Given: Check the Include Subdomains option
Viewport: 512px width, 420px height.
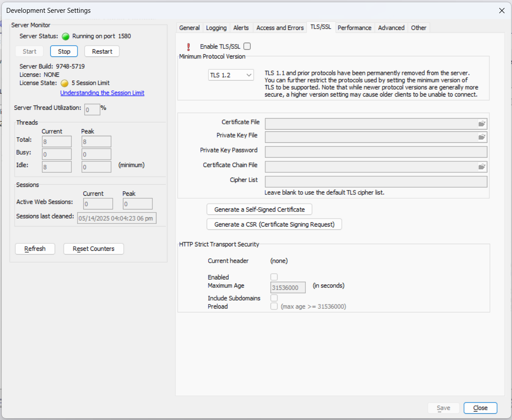Looking at the screenshot, I should pos(274,298).
